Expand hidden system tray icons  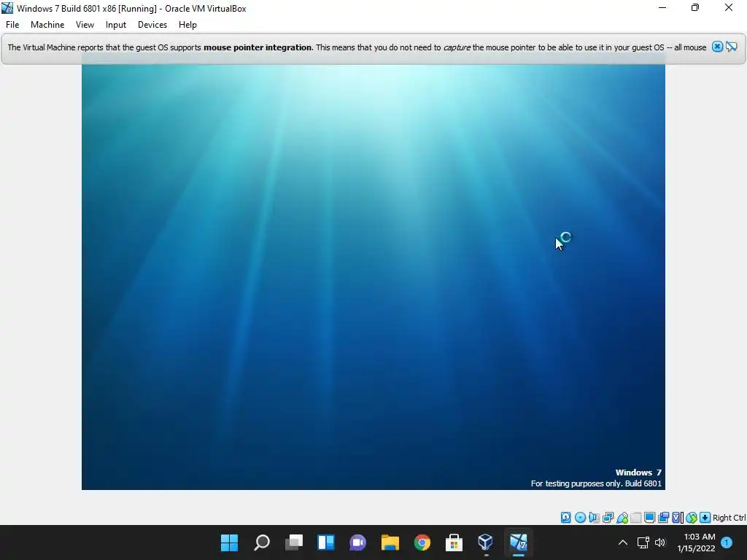(623, 542)
